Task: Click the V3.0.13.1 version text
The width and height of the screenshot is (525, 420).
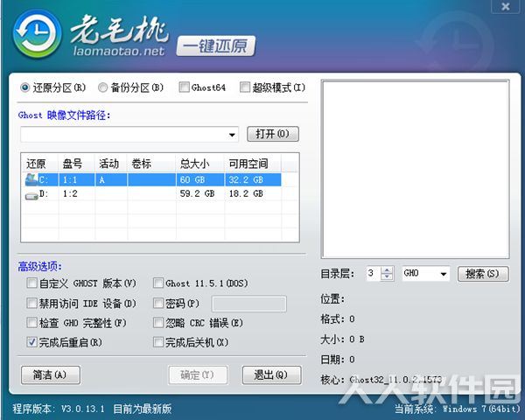Action: coord(83,409)
